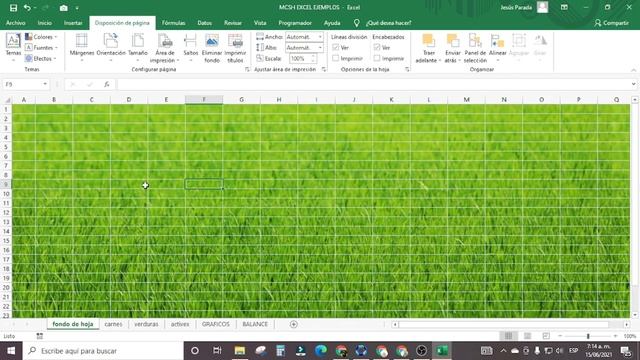Save the workbook from the quick access toolbar
The width and height of the screenshot is (640, 360).
coord(13,8)
